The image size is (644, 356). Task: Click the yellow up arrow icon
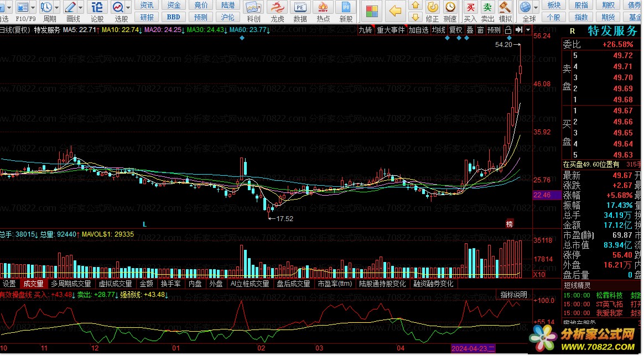(416, 6)
